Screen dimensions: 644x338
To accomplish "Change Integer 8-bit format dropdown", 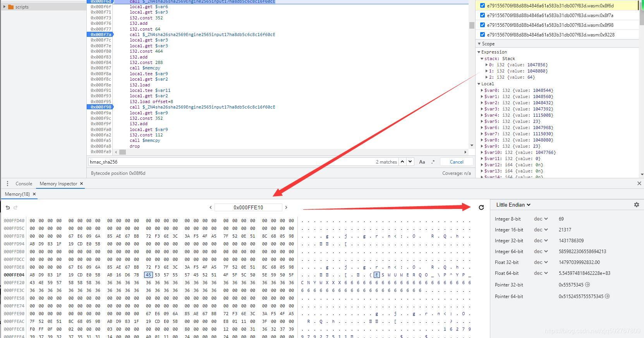I will (541, 219).
